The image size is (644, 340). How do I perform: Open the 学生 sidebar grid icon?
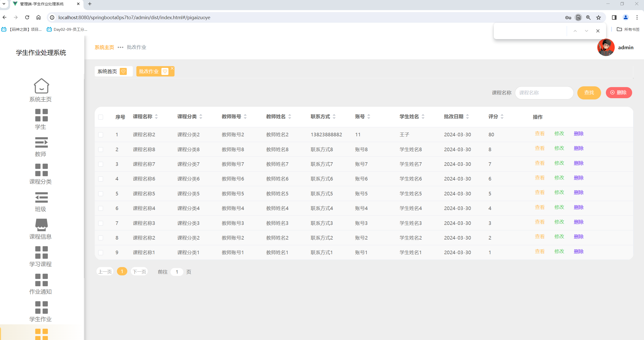click(x=41, y=115)
